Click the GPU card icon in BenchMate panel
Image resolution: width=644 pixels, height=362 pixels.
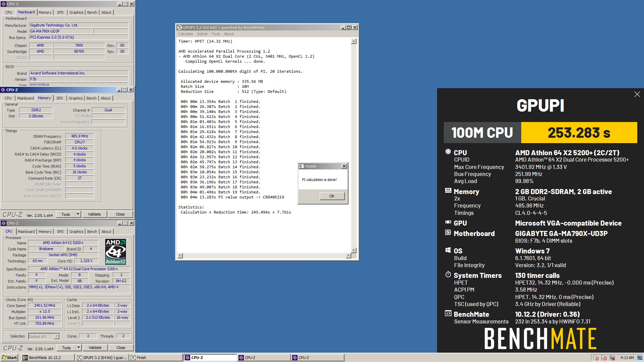(x=448, y=222)
